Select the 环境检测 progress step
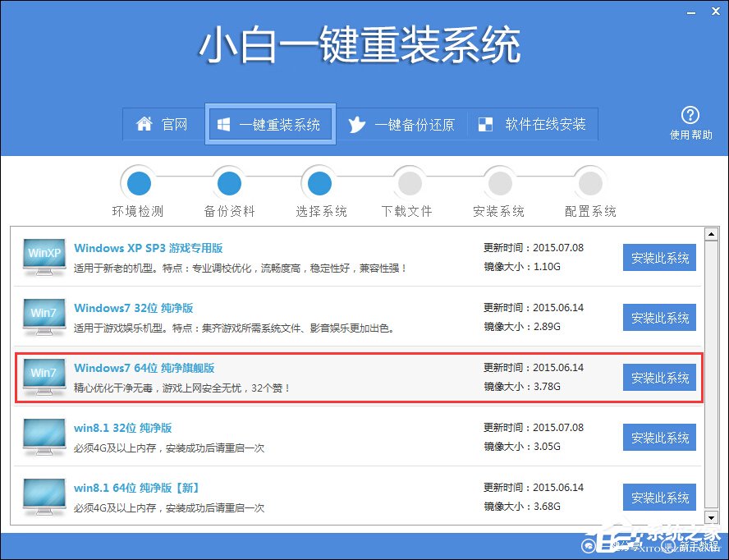The image size is (729, 560). [138, 182]
